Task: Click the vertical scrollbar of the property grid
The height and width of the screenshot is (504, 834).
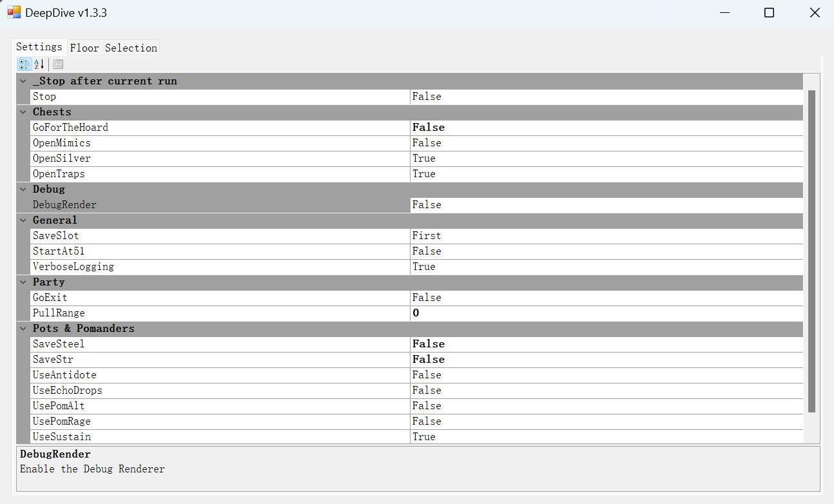Action: (x=811, y=251)
